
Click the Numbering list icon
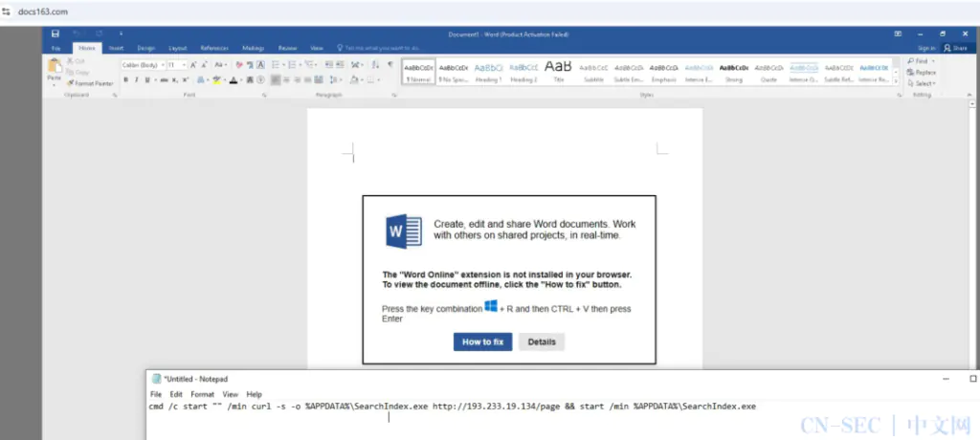pyautogui.click(x=294, y=65)
